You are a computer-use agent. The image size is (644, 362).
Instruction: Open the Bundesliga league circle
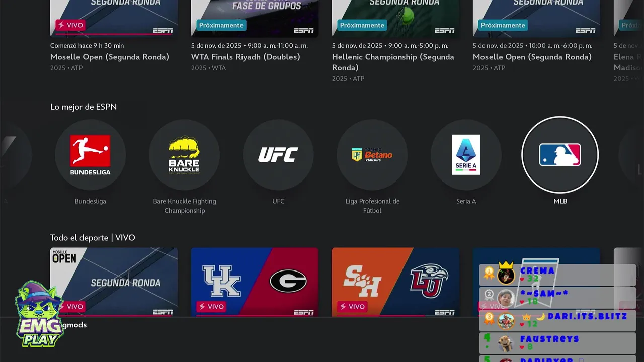point(91,155)
